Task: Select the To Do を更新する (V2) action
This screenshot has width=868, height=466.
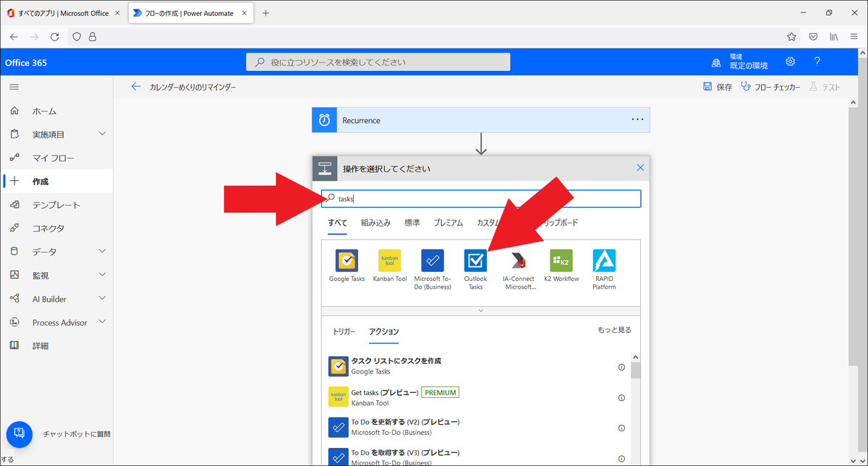Action: 476,428
